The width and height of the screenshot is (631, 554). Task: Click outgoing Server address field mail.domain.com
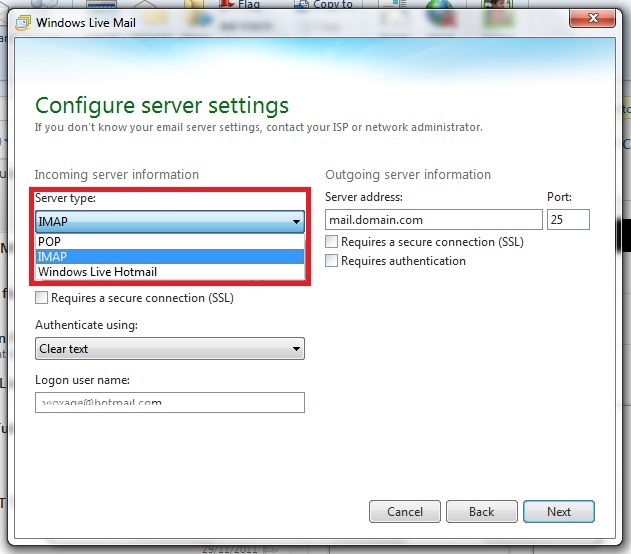(433, 220)
